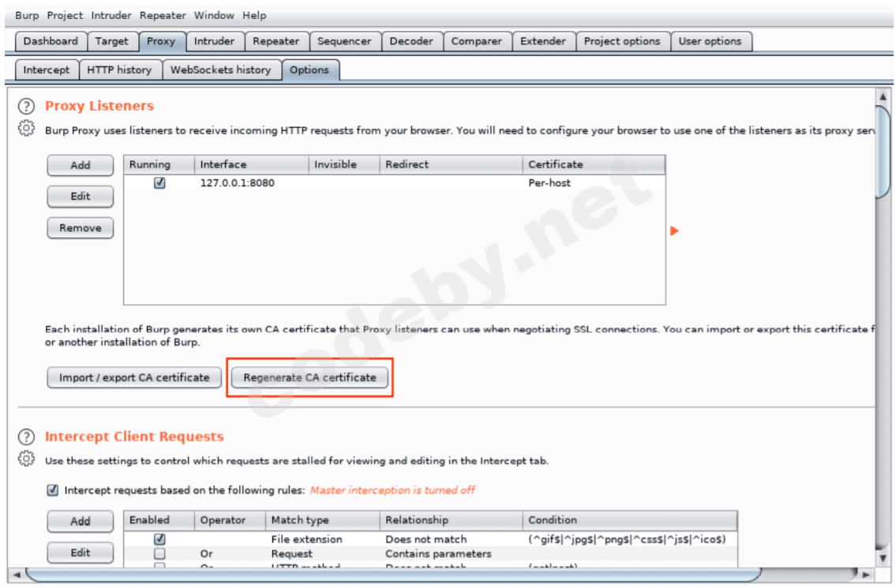Select the 127.0.0.1:8080 interface cell
This screenshot has width=895, height=588.
point(238,182)
